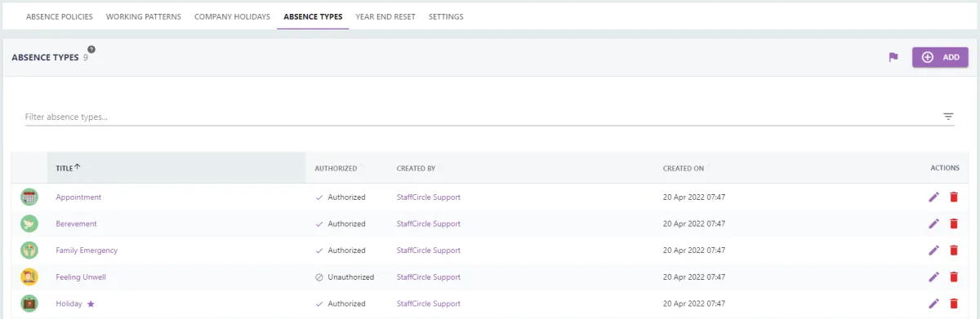980x319 pixels.
Task: Open the Absence Policies tab
Action: pyautogui.click(x=60, y=16)
